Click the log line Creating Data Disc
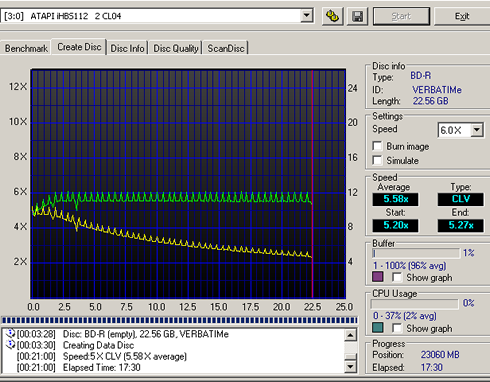Viewport: 490px width, 382px height. click(x=98, y=345)
